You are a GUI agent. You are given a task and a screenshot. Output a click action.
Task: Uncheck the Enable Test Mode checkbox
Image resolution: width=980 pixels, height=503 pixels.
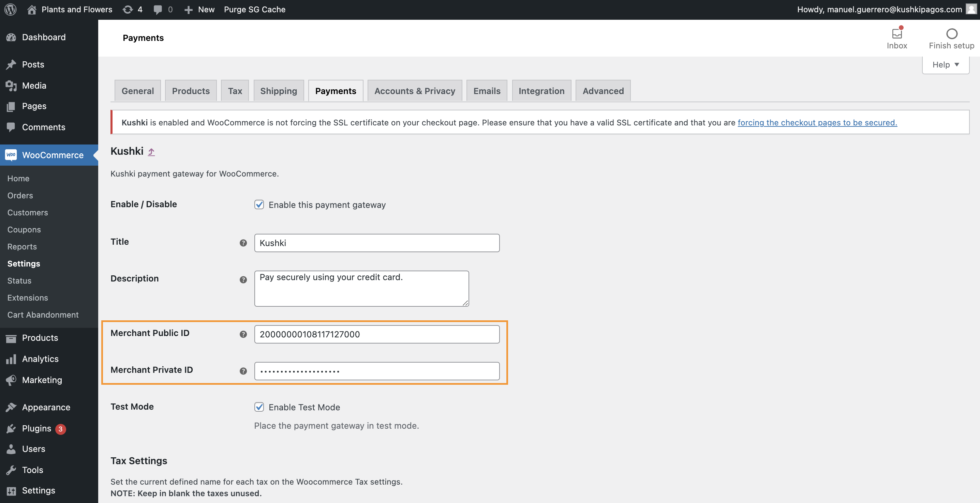(259, 407)
